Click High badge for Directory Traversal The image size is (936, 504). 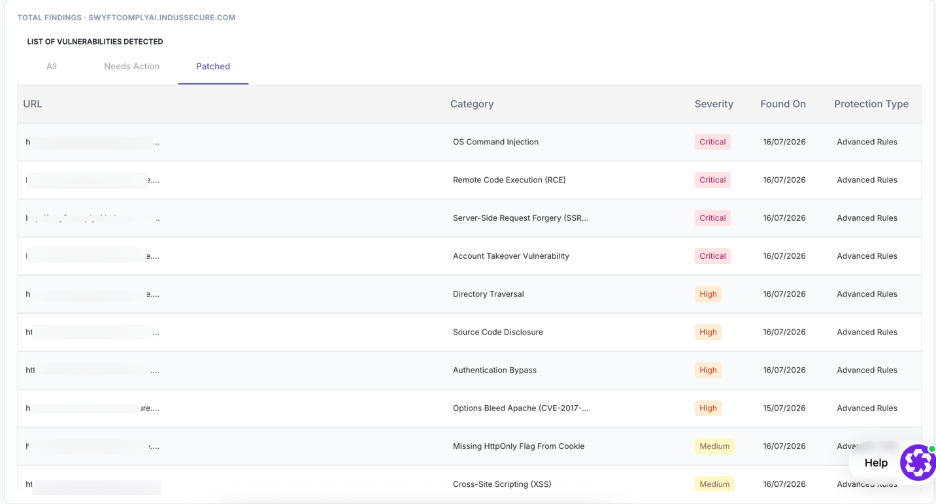pyautogui.click(x=708, y=294)
